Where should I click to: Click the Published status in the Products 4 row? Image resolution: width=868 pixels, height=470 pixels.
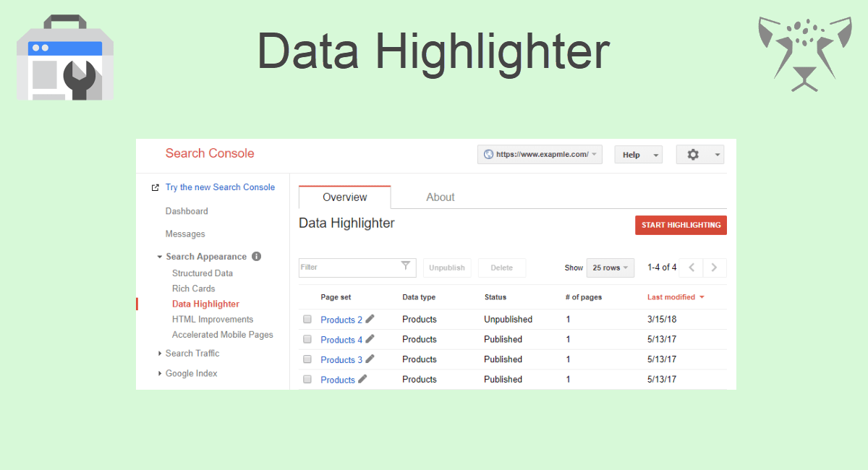(503, 339)
